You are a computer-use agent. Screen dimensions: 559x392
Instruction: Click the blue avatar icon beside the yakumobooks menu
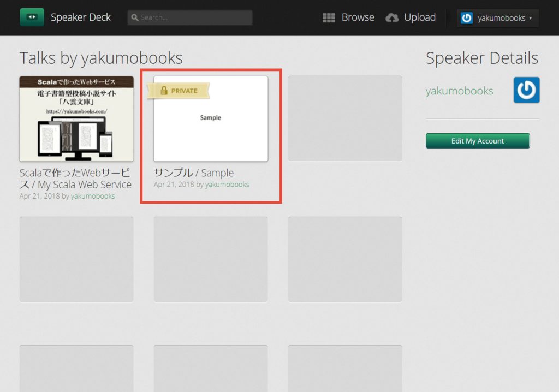point(467,18)
